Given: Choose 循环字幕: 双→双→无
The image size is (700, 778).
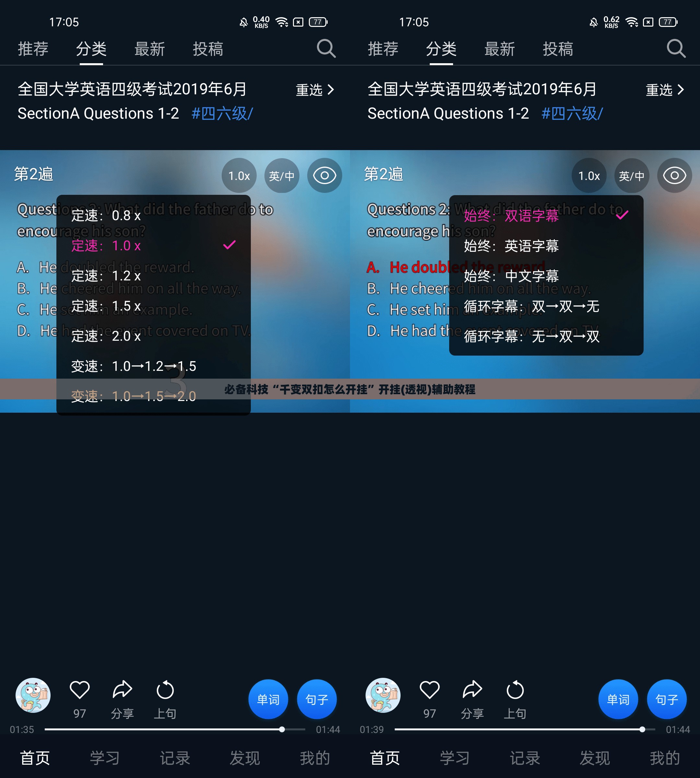Looking at the screenshot, I should pos(546,306).
